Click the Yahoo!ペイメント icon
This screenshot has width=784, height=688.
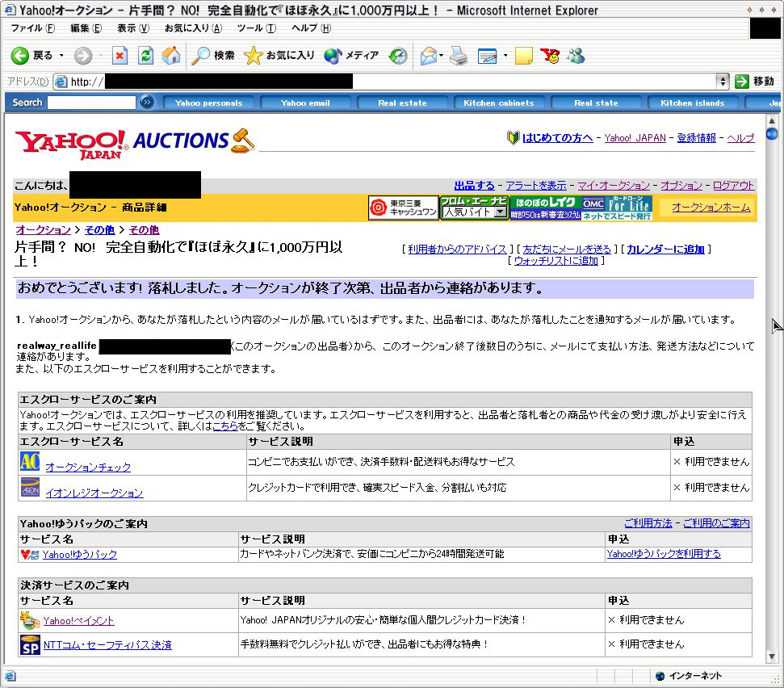coord(30,620)
